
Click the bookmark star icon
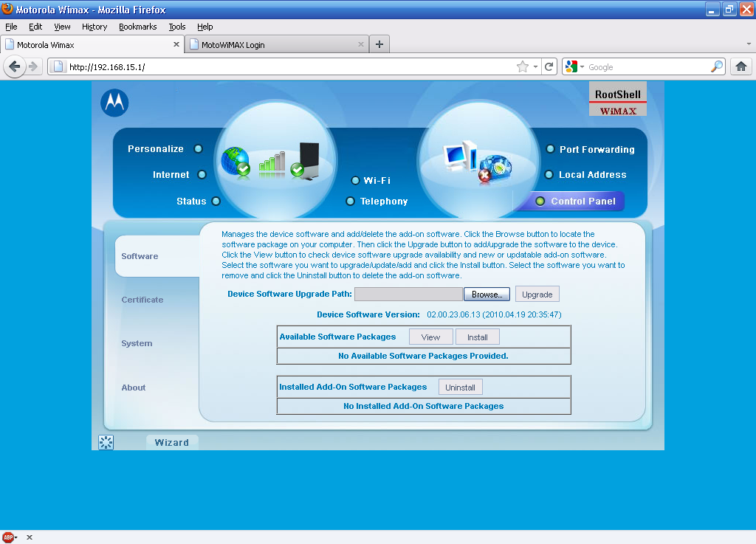[x=522, y=67]
